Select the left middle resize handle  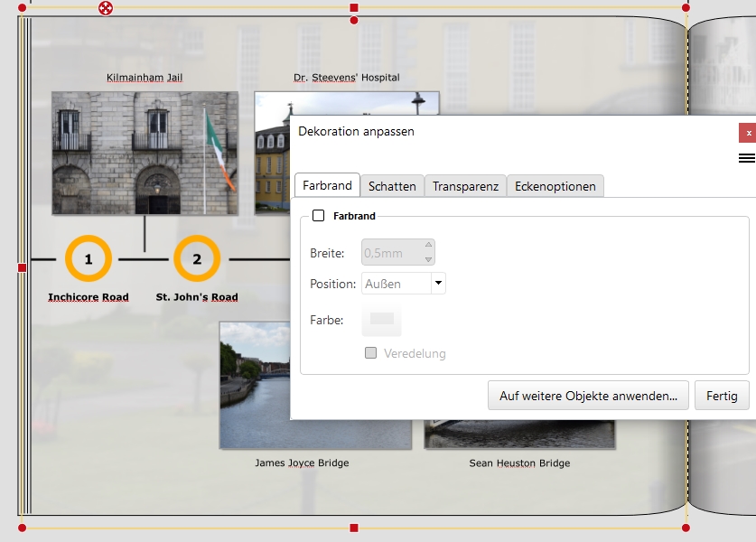click(23, 267)
